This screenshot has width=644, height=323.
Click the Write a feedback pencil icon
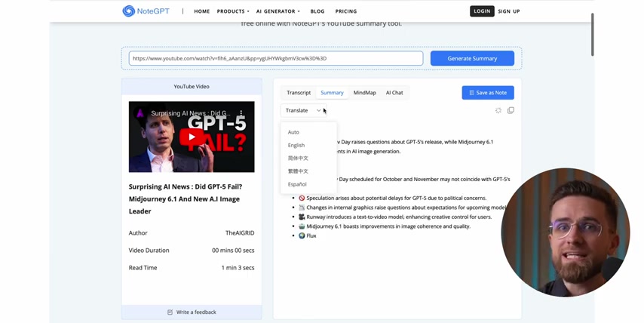(x=170, y=312)
